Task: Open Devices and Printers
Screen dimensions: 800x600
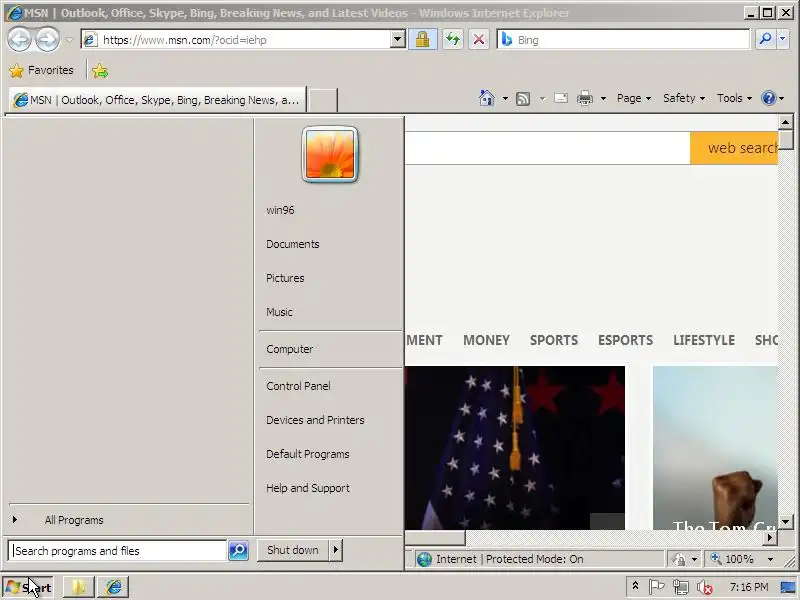Action: 315,420
